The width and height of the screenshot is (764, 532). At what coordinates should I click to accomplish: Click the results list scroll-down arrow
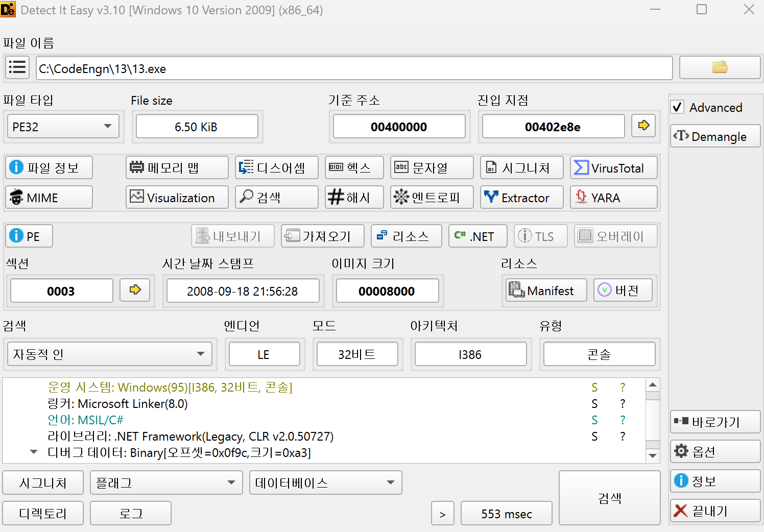(x=653, y=456)
